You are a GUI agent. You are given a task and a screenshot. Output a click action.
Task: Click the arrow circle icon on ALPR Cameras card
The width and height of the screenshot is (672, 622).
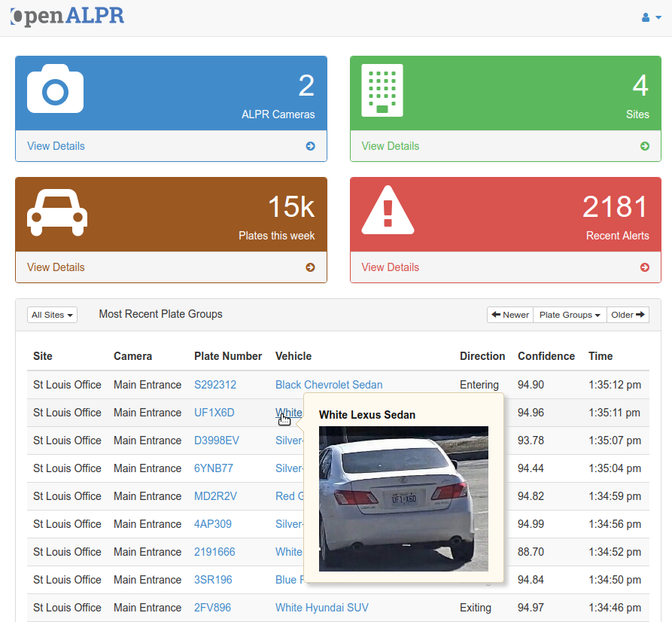310,146
